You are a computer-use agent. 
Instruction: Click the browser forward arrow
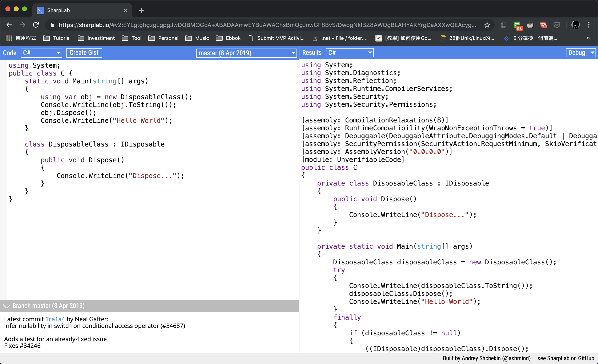22,25
